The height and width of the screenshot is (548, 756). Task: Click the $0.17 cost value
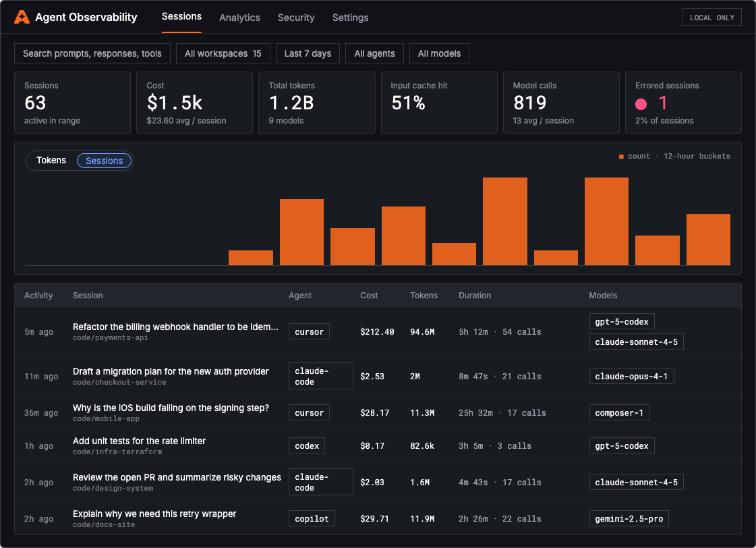coord(372,446)
